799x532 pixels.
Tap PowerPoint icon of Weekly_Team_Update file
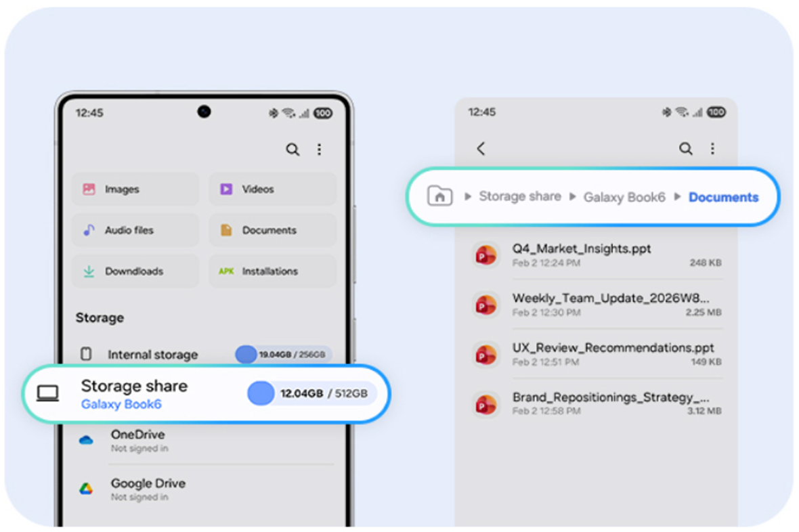tap(485, 305)
